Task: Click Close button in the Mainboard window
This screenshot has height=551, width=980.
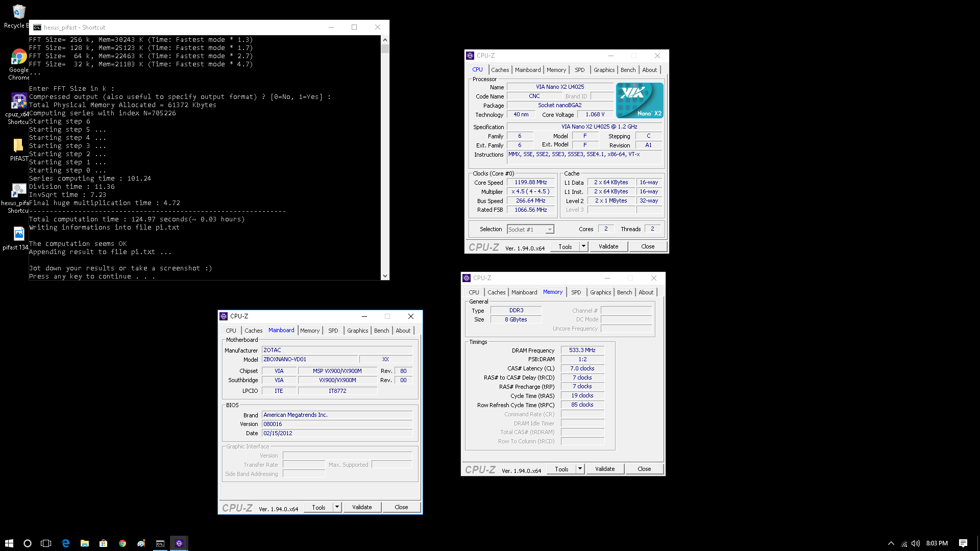Action: [401, 507]
